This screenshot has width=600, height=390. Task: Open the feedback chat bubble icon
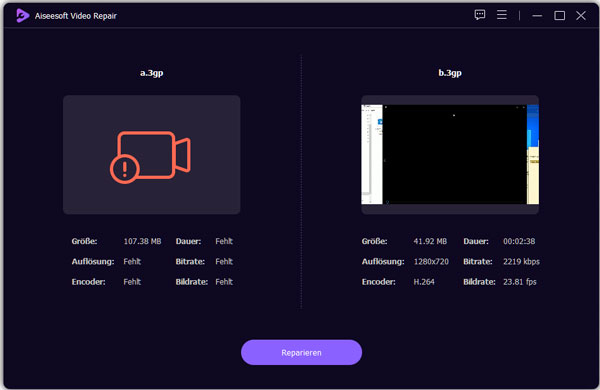tap(479, 15)
